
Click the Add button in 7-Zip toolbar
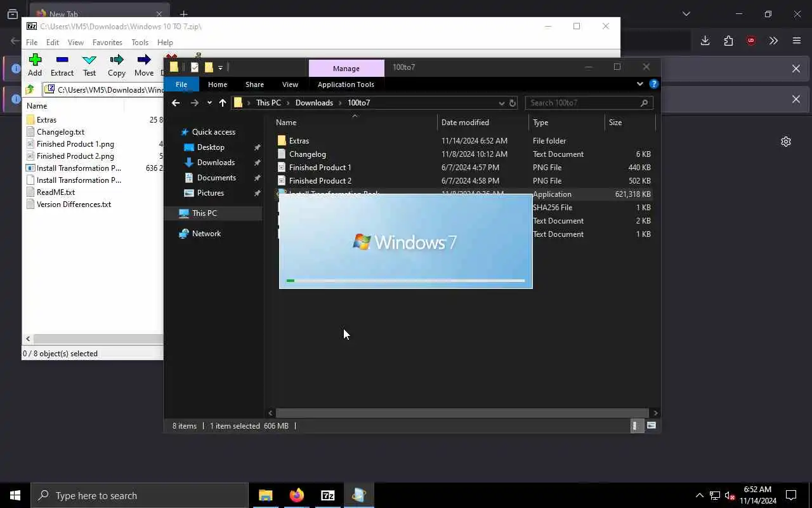pos(35,65)
